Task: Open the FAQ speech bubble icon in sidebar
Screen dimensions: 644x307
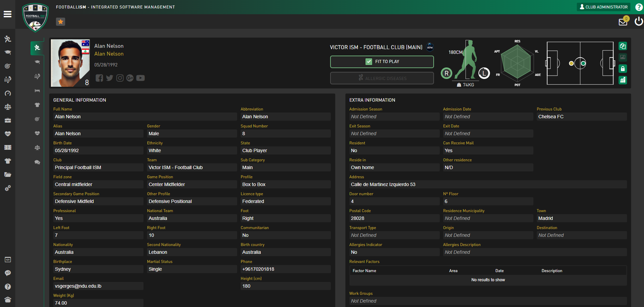Action: (x=7, y=273)
